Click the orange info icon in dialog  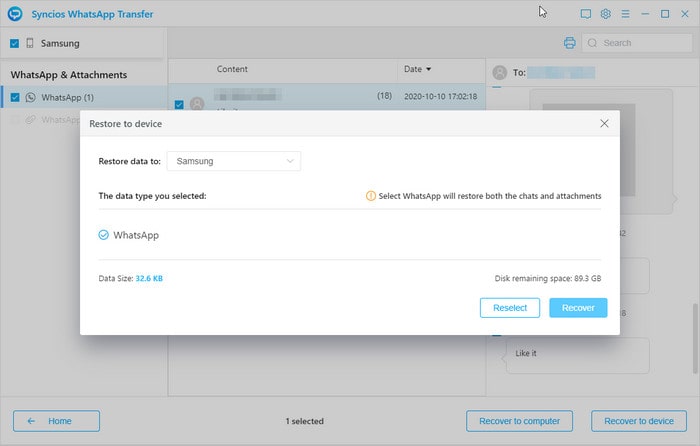[371, 196]
